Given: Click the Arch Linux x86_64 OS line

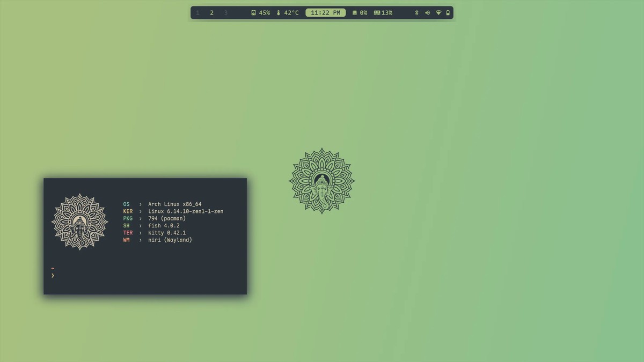Looking at the screenshot, I should pyautogui.click(x=174, y=204).
